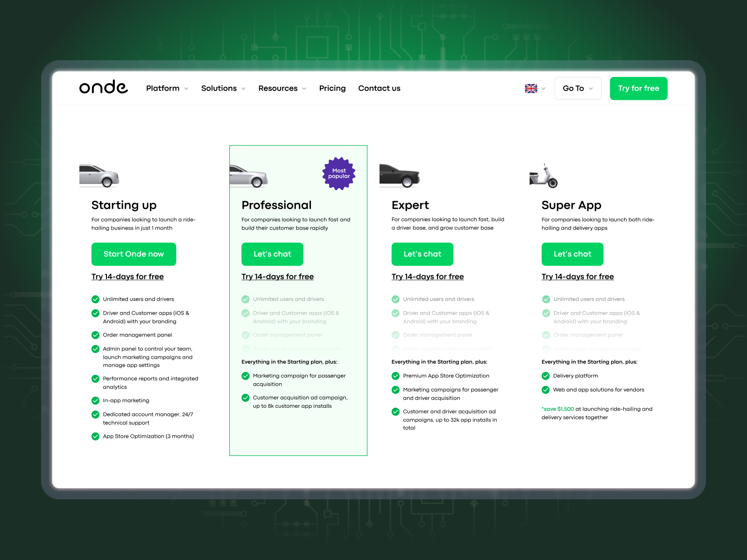Click checkmark beside Customer acquisition ad campaign

[x=246, y=398]
